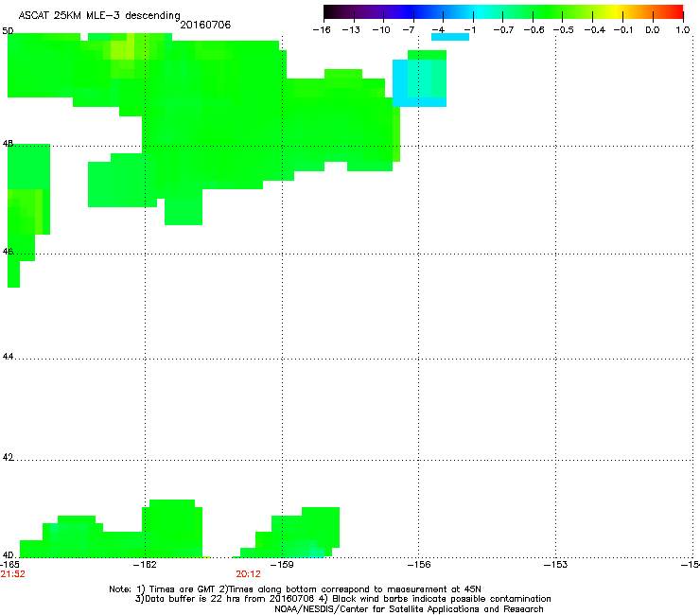700x615 pixels.
Task: Click the title text "ASCAT 25KM MLE-3 descending"
Action: pyautogui.click(x=99, y=15)
